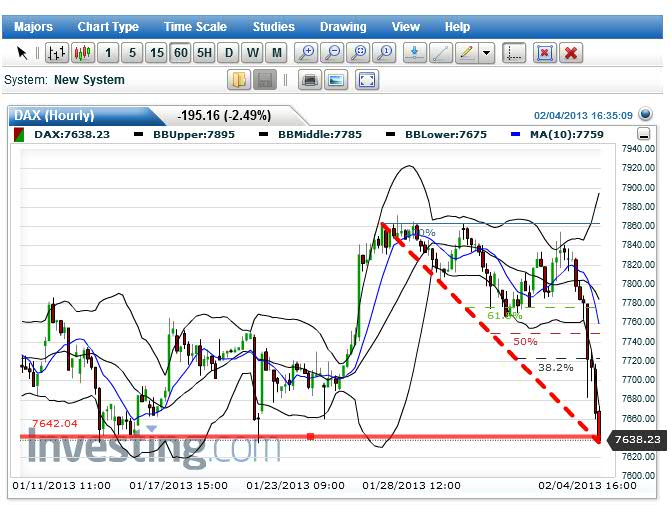Click the zoom-to-fit magnifier icon
The height and width of the screenshot is (505, 671).
coord(359,53)
